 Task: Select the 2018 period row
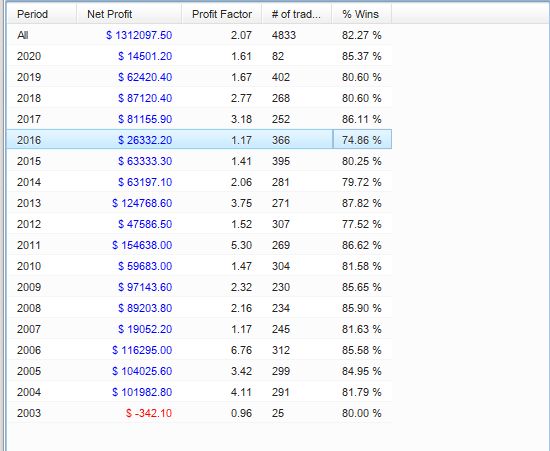199,98
